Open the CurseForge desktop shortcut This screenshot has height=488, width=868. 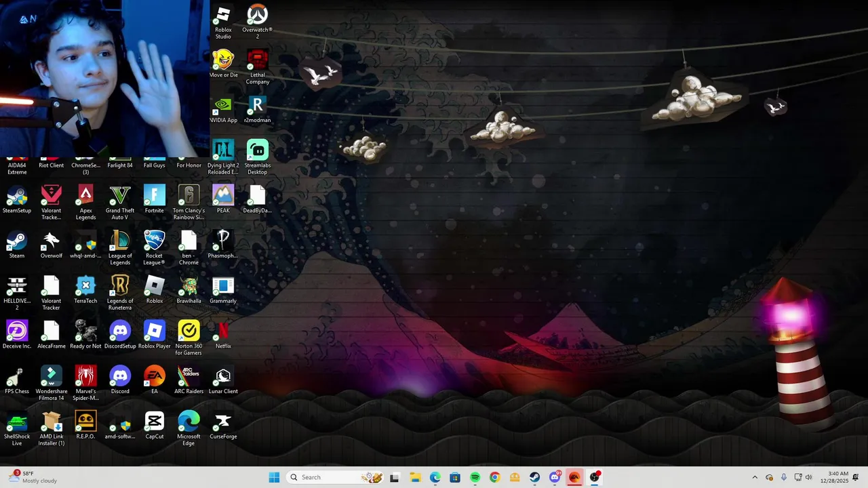(x=223, y=426)
